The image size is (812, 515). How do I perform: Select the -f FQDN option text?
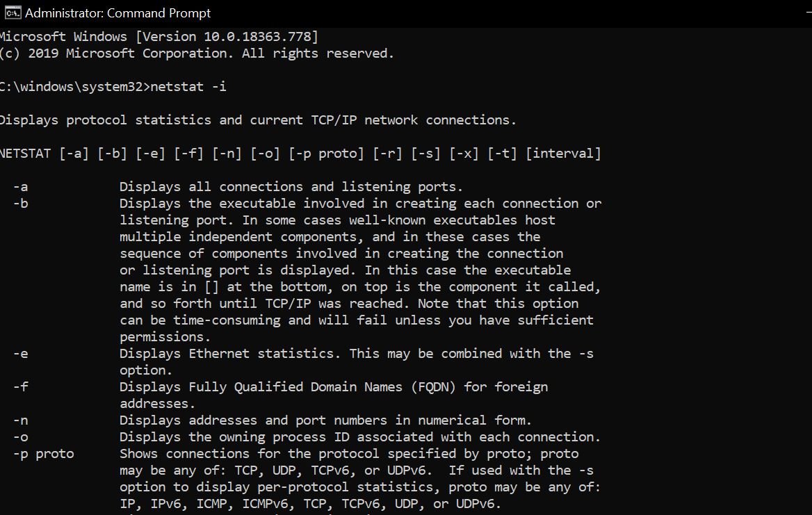click(334, 386)
